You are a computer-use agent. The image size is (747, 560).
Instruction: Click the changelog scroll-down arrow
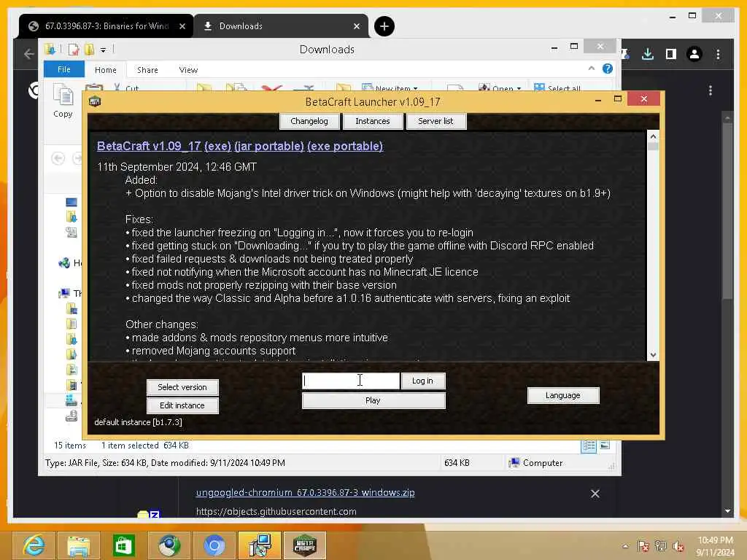(x=653, y=355)
